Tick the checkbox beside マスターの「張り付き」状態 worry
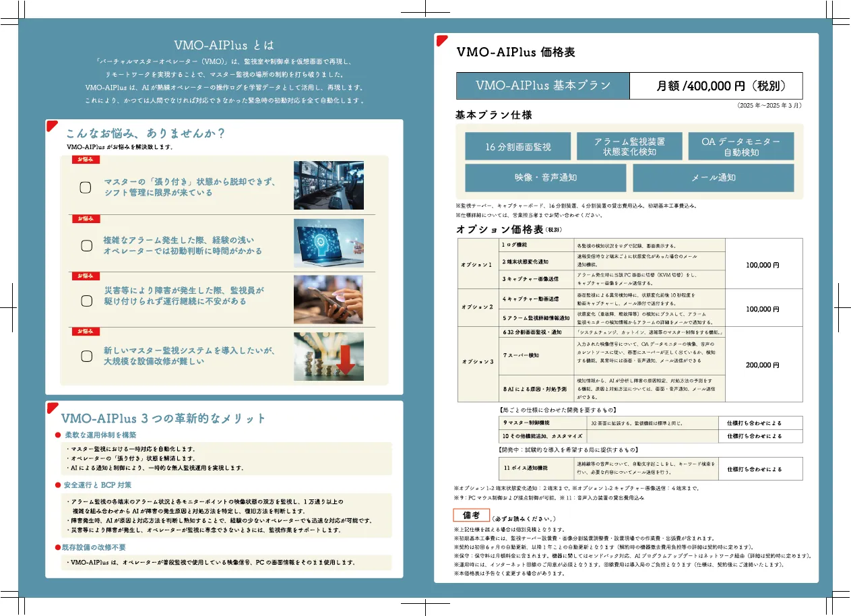The height and width of the screenshot is (616, 851). tap(86, 187)
